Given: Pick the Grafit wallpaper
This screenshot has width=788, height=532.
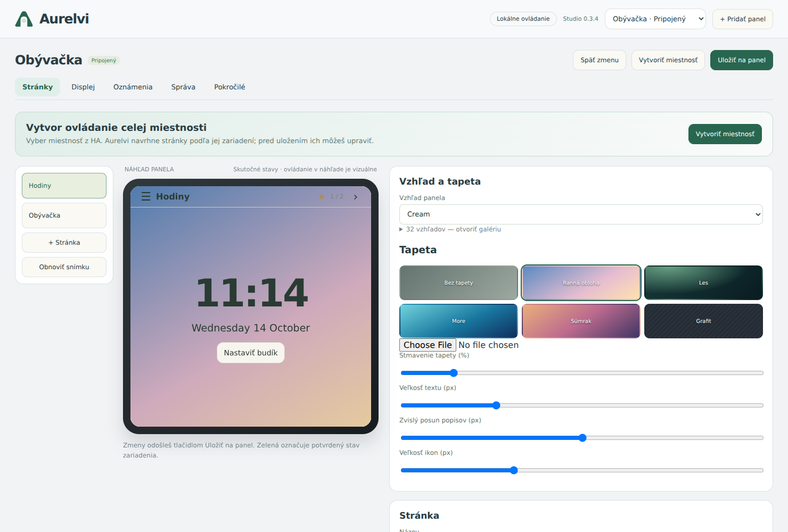Looking at the screenshot, I should 703,321.
